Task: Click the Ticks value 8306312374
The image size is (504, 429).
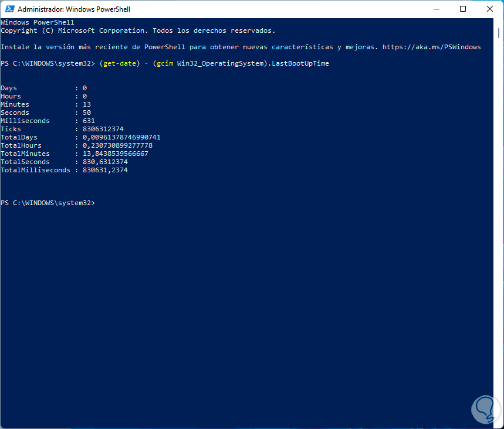Action: pyautogui.click(x=103, y=129)
